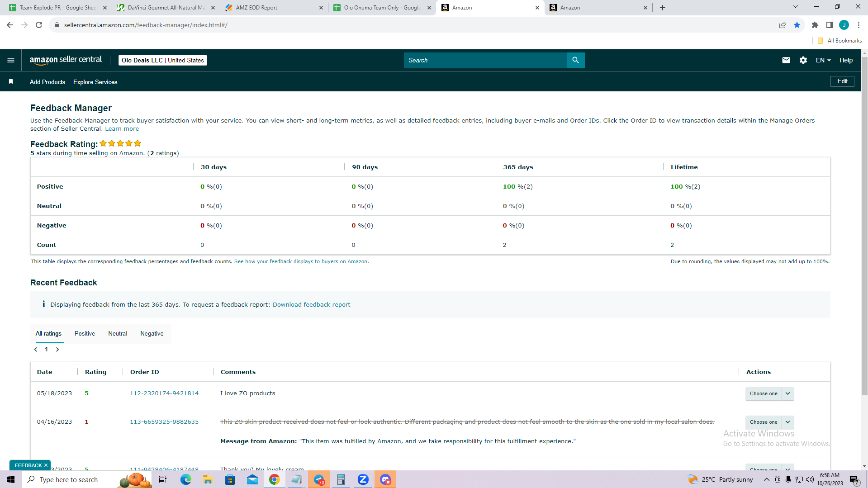Image resolution: width=868 pixels, height=488 pixels.
Task: Show hidden system tray icons
Action: (766, 479)
